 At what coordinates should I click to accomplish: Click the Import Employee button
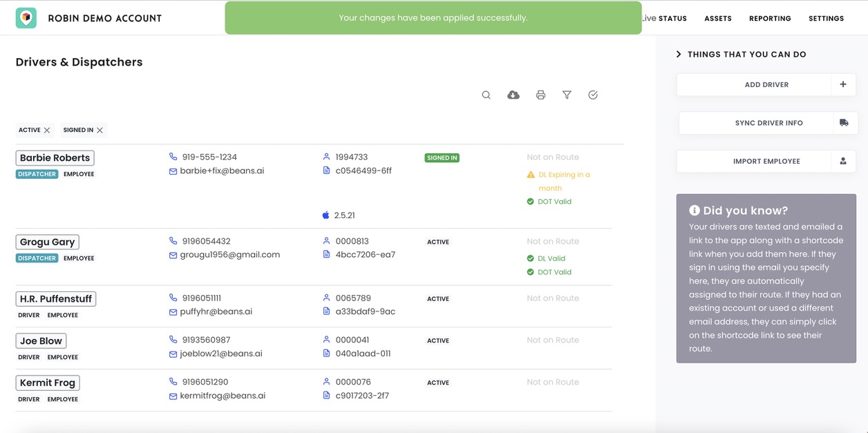click(x=766, y=161)
